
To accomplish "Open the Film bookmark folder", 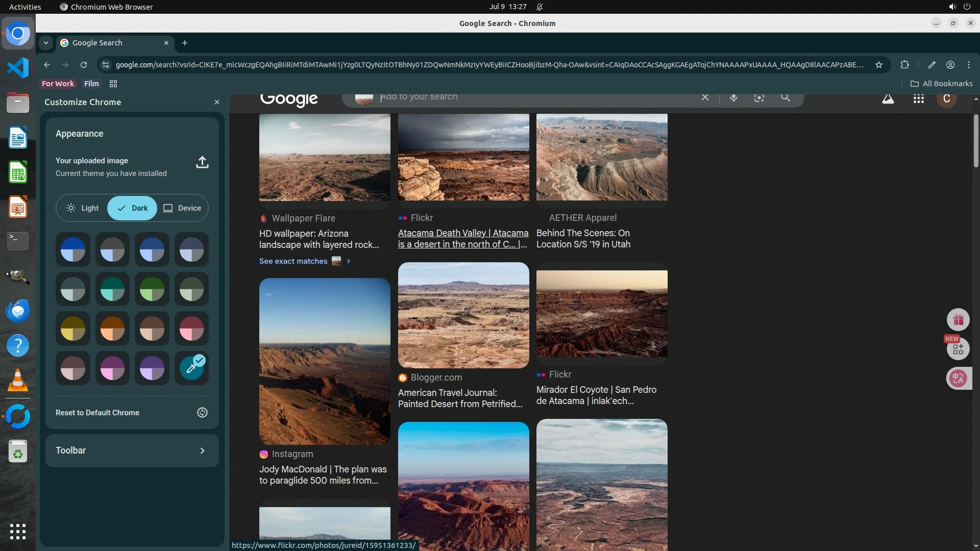I will (91, 84).
